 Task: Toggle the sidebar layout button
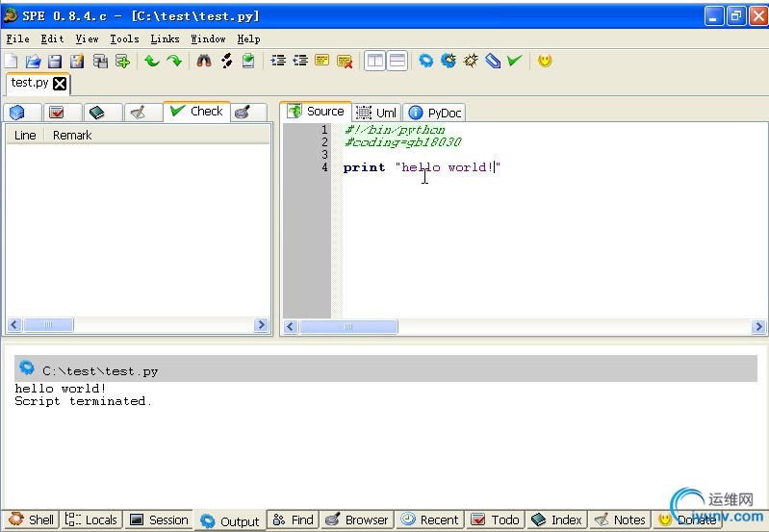[x=374, y=61]
